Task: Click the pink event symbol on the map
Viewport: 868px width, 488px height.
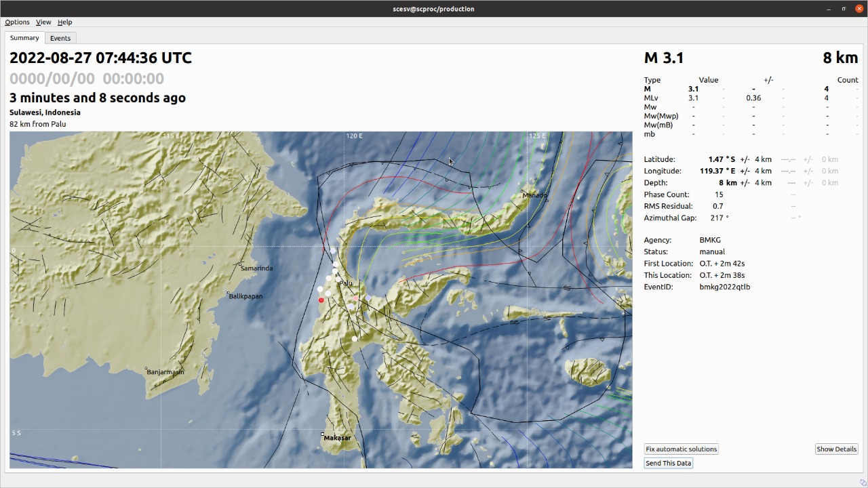Action: tap(355, 299)
